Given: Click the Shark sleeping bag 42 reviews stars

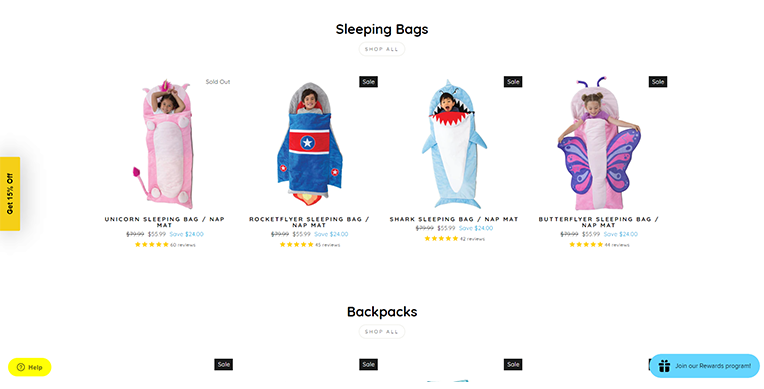Looking at the screenshot, I should tap(441, 238).
